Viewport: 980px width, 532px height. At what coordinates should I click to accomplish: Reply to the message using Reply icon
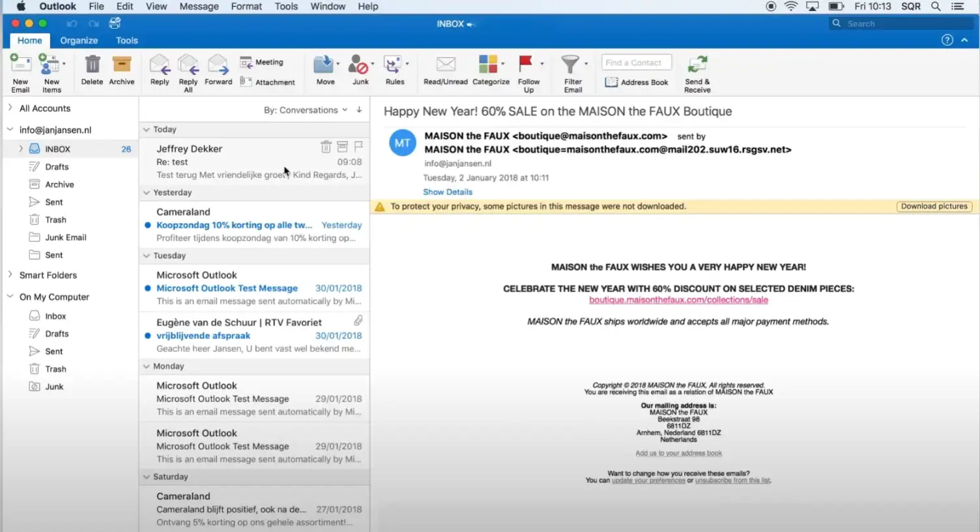pyautogui.click(x=160, y=66)
